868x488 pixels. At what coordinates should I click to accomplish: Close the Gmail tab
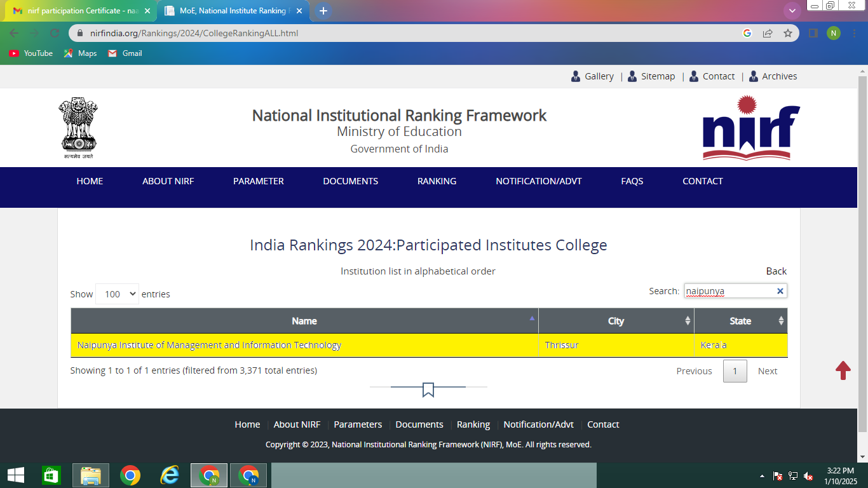coord(147,11)
